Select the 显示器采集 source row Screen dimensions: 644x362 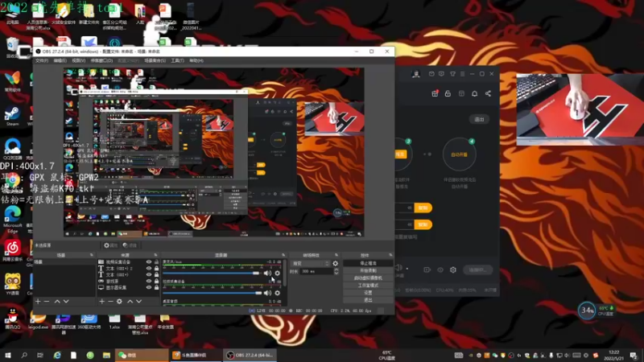tap(128, 287)
